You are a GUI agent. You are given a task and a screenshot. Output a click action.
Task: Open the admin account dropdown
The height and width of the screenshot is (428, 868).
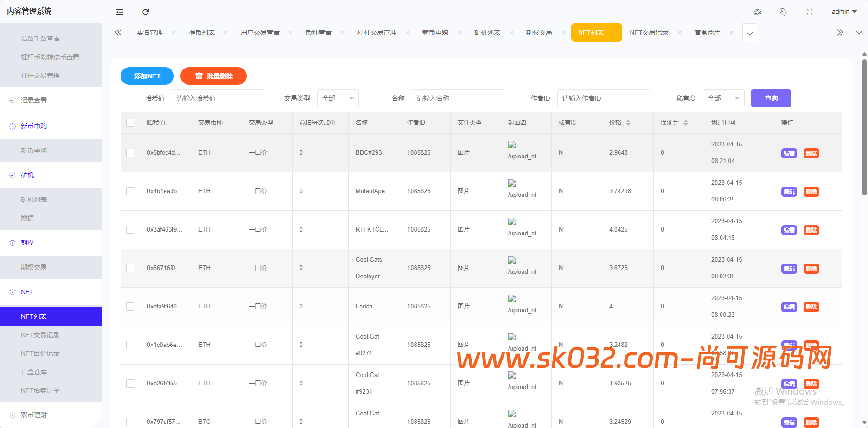[x=843, y=12]
